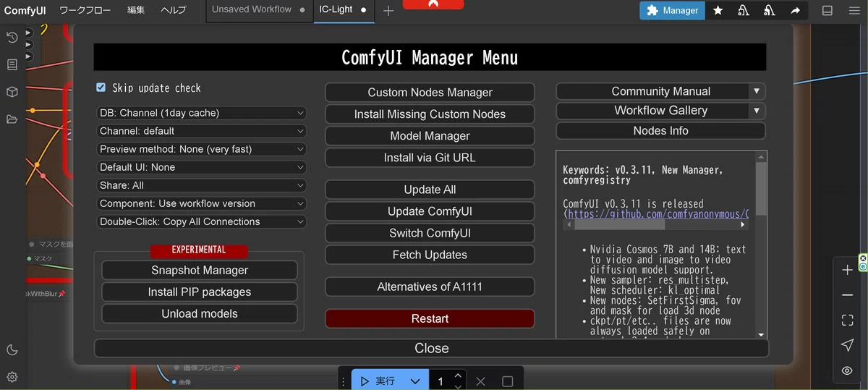Click the Update All button
Image resolution: width=868 pixels, height=390 pixels.
(x=430, y=190)
